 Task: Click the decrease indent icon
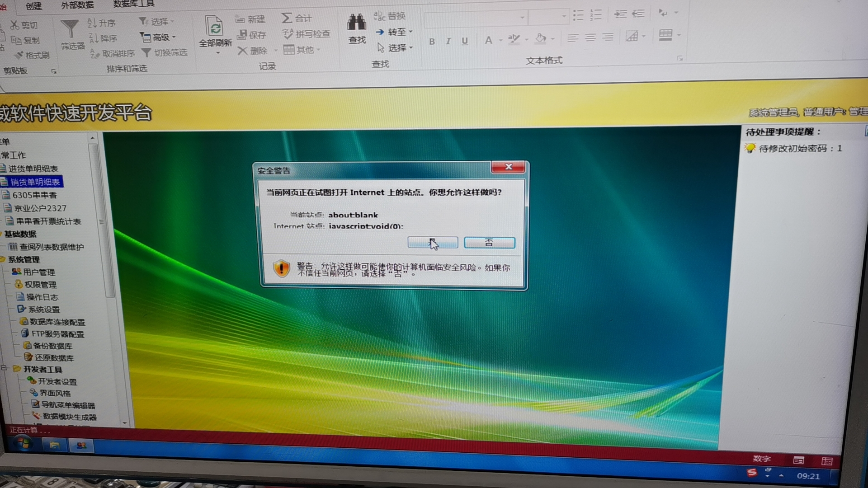[x=638, y=14]
